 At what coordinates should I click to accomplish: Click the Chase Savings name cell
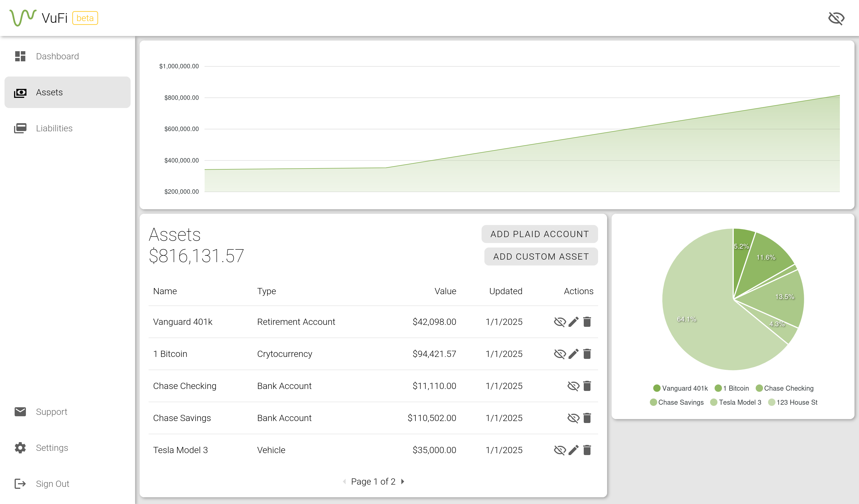182,418
